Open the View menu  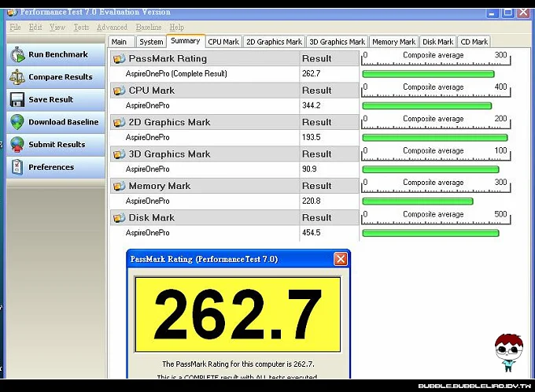coord(57,27)
